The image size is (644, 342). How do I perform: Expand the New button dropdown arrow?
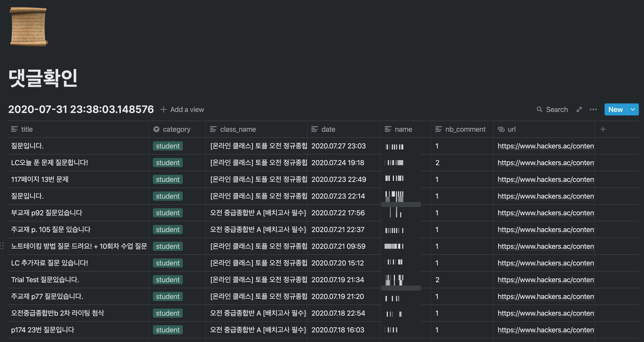(633, 109)
